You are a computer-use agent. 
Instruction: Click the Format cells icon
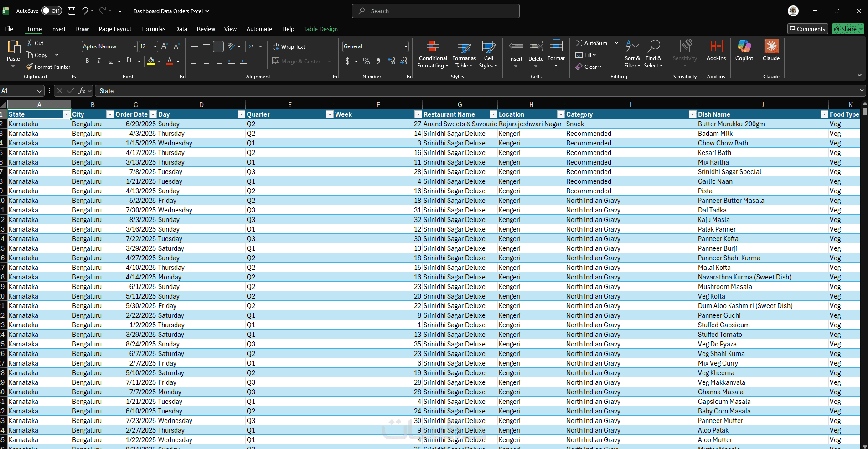[x=556, y=46]
